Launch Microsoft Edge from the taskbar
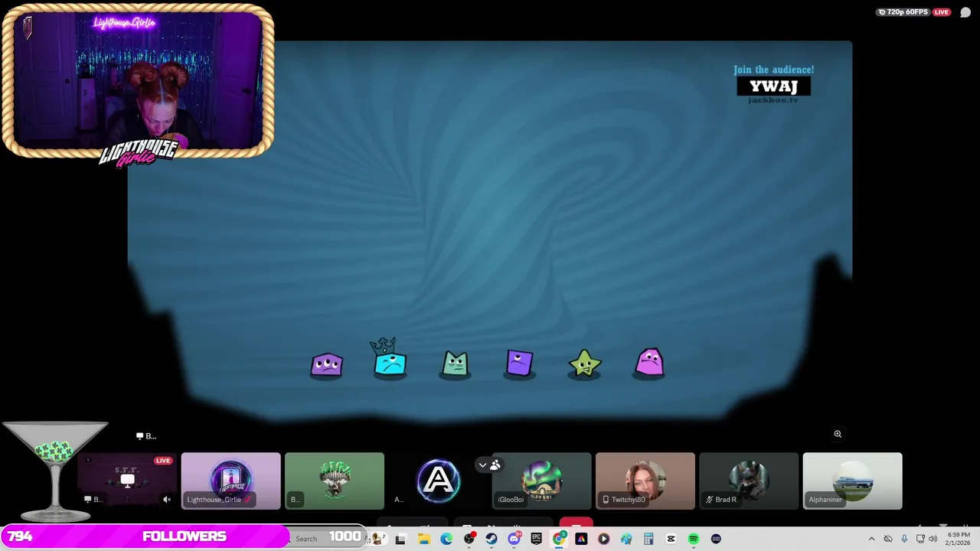This screenshot has width=980, height=551. click(446, 539)
